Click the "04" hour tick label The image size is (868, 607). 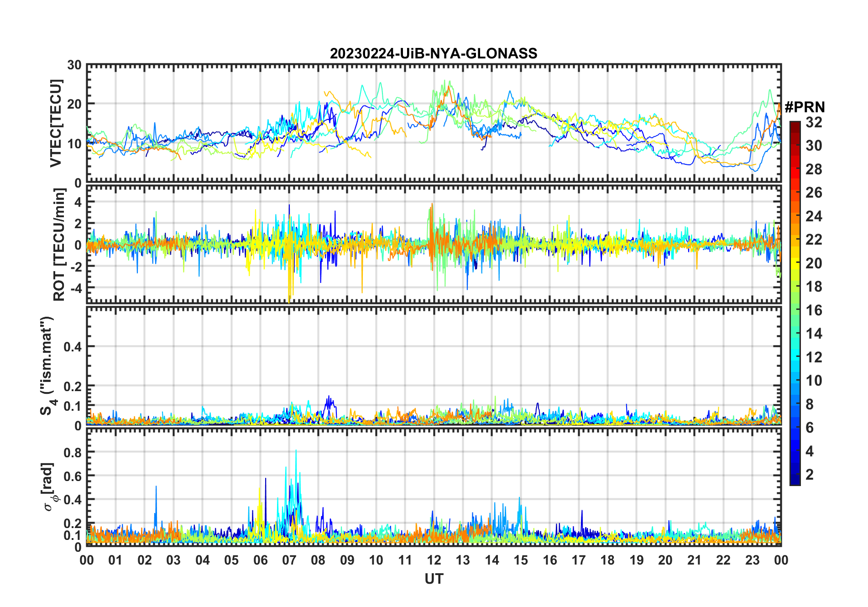203,560
